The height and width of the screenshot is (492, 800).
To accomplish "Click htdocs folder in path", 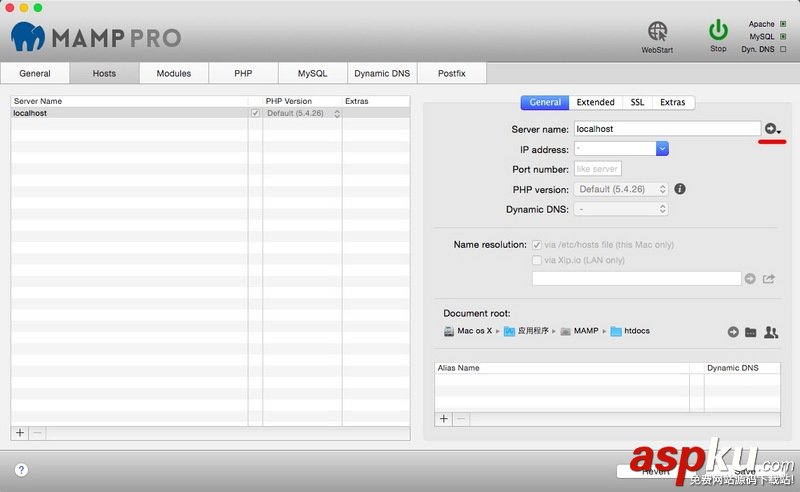I will point(630,331).
